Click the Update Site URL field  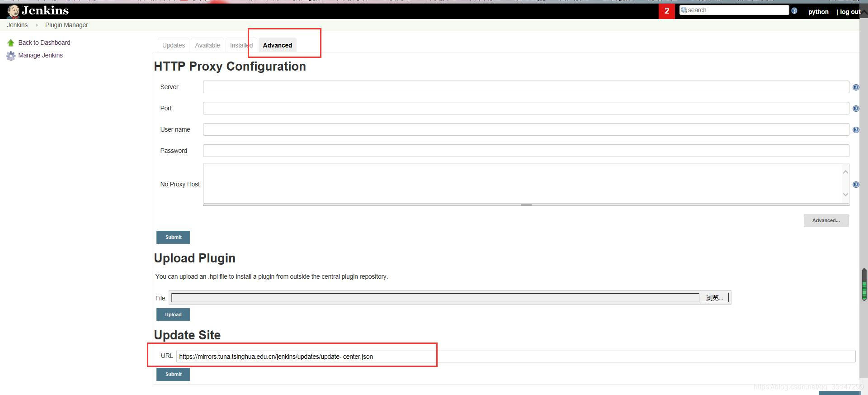(x=516, y=357)
